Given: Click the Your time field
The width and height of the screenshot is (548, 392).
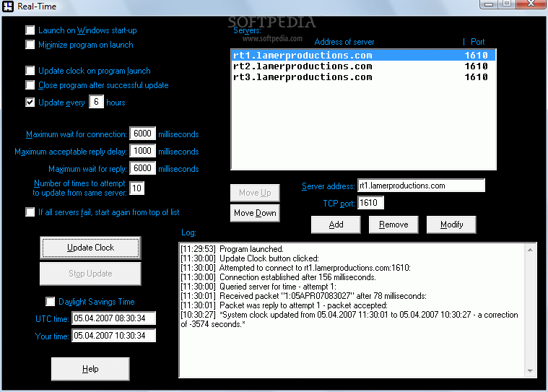Looking at the screenshot, I should click(x=113, y=336).
